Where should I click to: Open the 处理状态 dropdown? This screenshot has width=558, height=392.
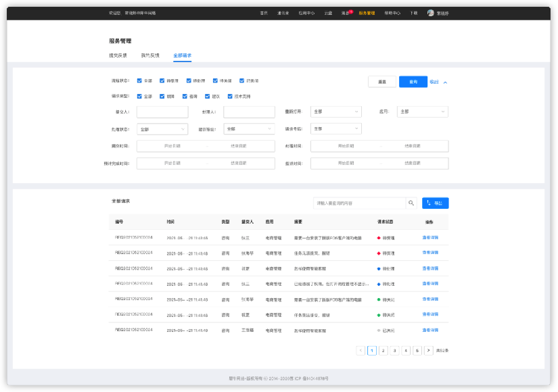tap(162, 129)
